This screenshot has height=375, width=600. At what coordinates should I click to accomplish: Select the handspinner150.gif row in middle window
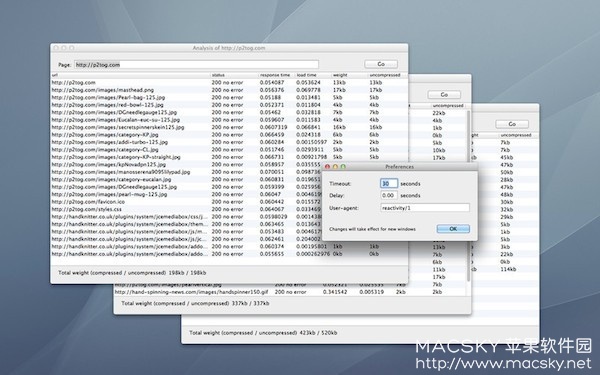(x=290, y=292)
